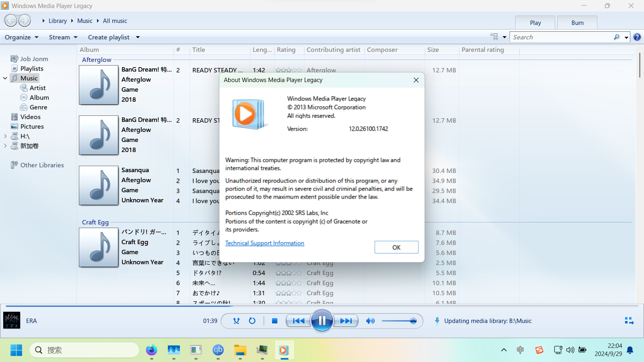The width and height of the screenshot is (644, 362).
Task: Expand the H:\ drive node
Action: pos(5,136)
